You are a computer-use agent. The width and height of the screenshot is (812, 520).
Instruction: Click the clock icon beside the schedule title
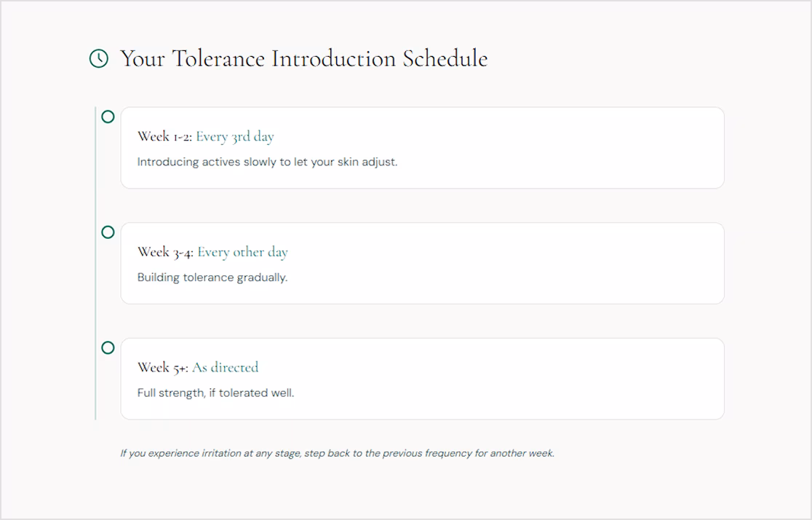[x=99, y=58]
